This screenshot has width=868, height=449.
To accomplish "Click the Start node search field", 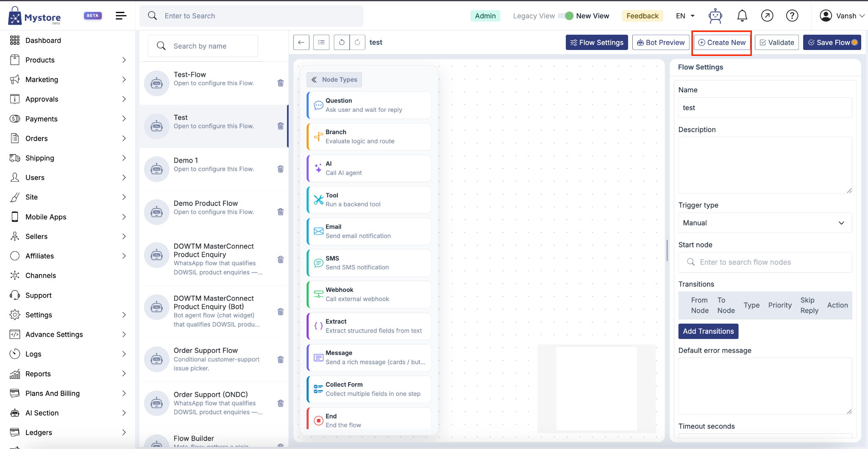I will pyautogui.click(x=765, y=262).
